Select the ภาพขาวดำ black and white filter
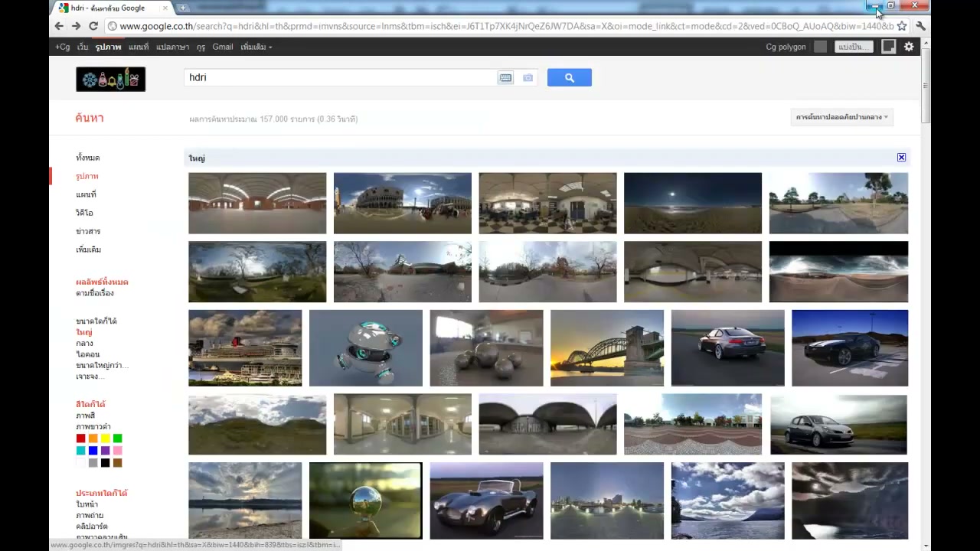 [93, 426]
